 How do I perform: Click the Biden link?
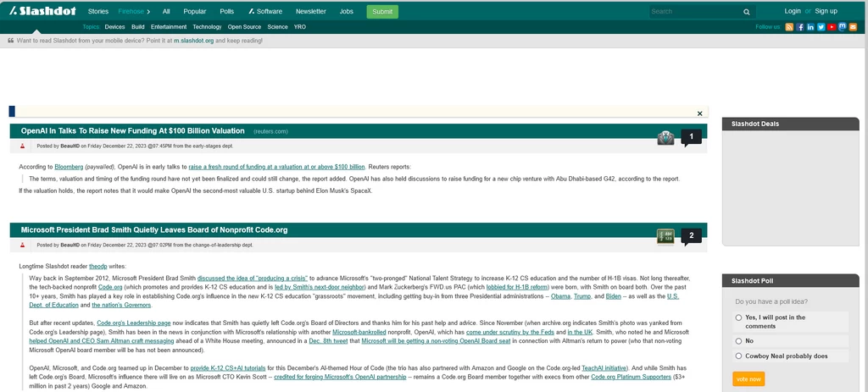(614, 296)
